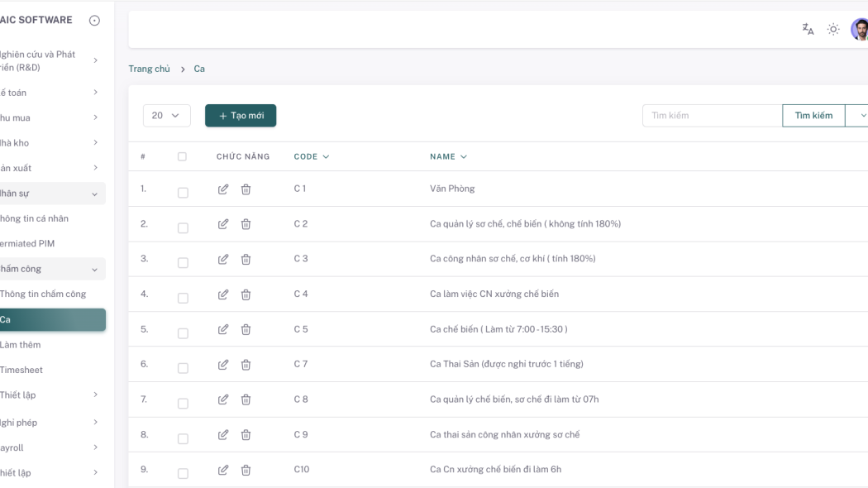
Task: Open the 20 rows-per-page dropdown
Action: point(166,116)
